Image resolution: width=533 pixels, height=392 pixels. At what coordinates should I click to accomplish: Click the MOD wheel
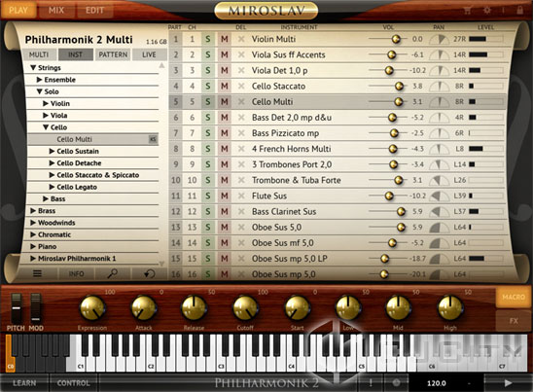36,308
